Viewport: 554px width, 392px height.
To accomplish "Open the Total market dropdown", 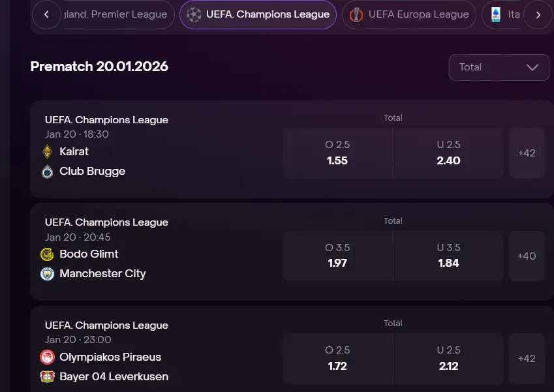I will (499, 67).
